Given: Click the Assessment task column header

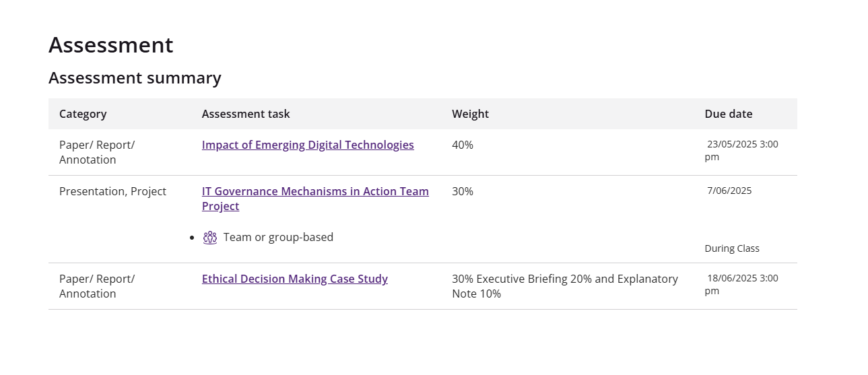Looking at the screenshot, I should pos(246,114).
